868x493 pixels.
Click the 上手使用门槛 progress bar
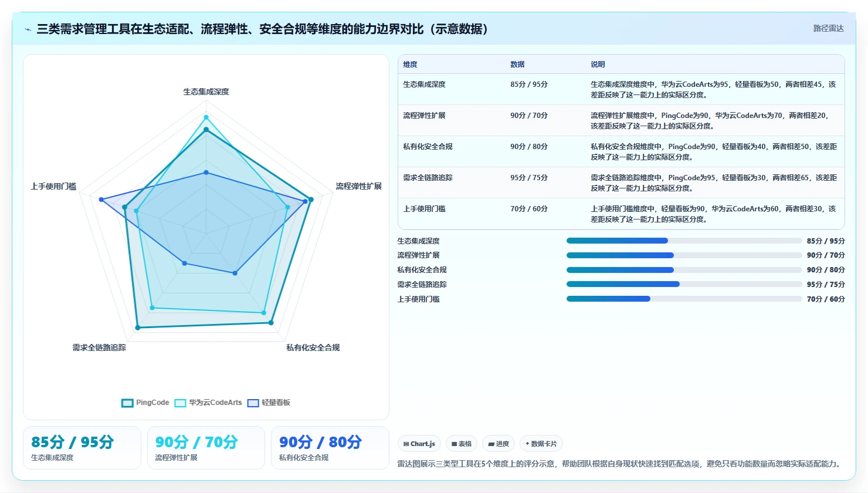684,299
